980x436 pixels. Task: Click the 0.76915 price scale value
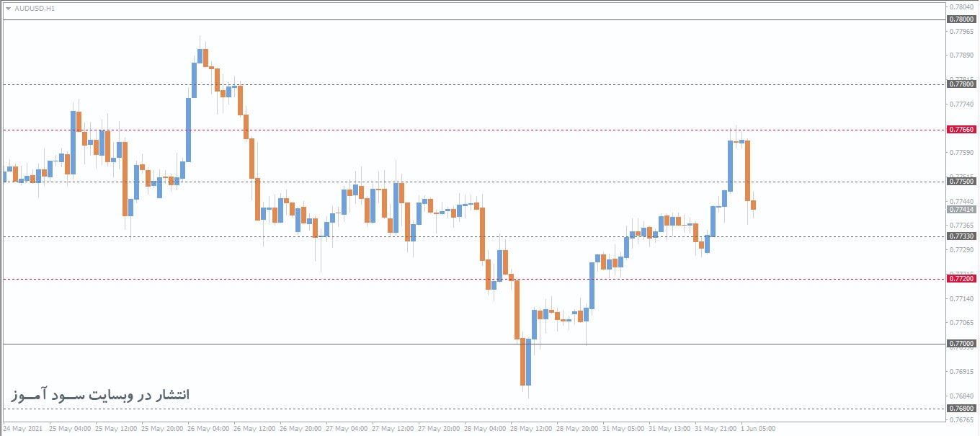tap(963, 371)
